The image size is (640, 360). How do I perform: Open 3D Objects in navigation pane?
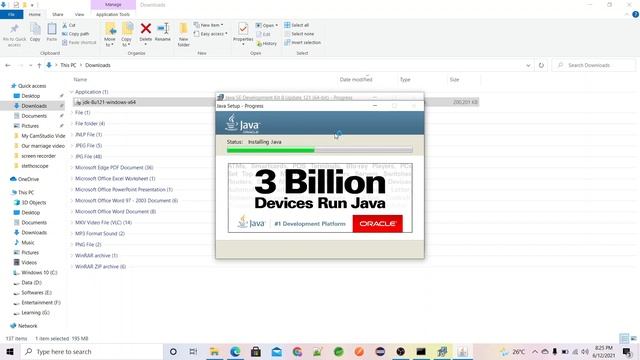[x=33, y=202]
